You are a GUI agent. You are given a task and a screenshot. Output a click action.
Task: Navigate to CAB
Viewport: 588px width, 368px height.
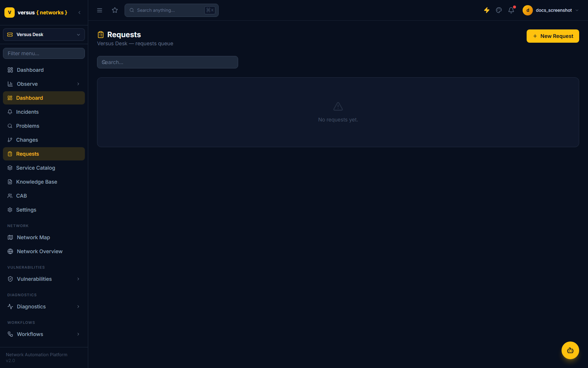[44, 196]
